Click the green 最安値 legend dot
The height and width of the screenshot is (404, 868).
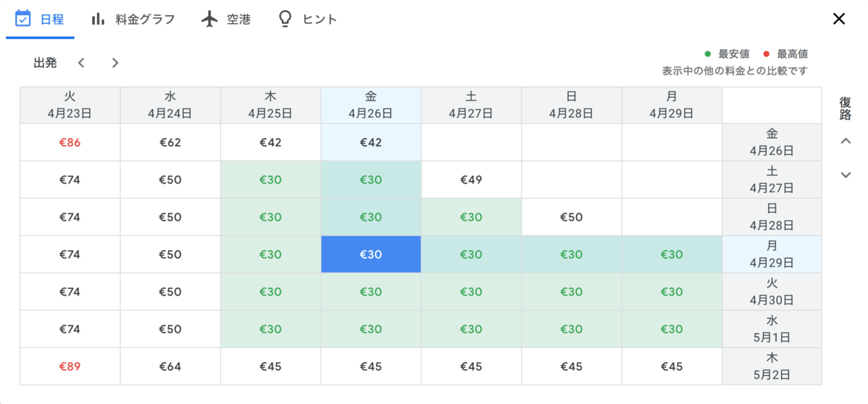pos(707,53)
